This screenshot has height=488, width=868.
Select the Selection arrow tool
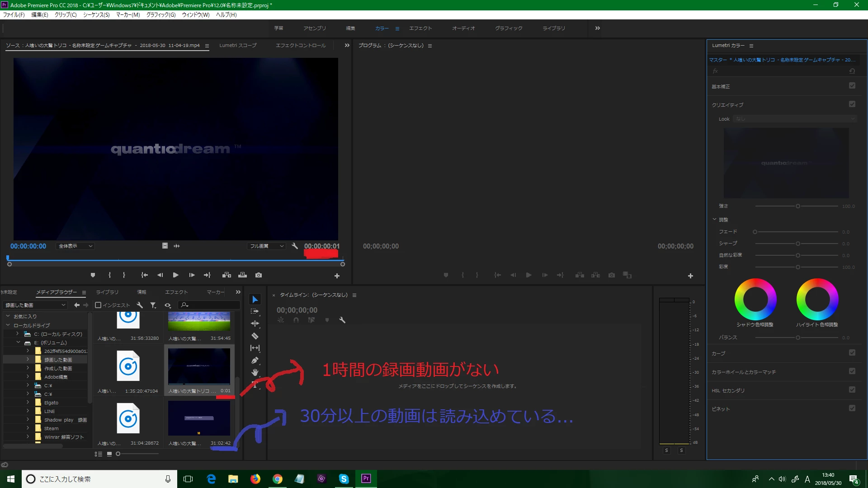[255, 300]
